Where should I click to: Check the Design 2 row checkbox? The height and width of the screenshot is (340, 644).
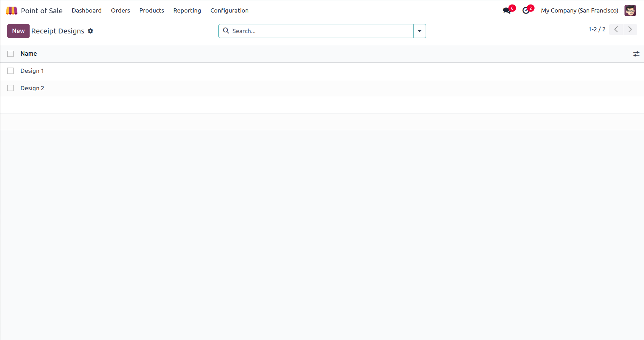tap(10, 88)
